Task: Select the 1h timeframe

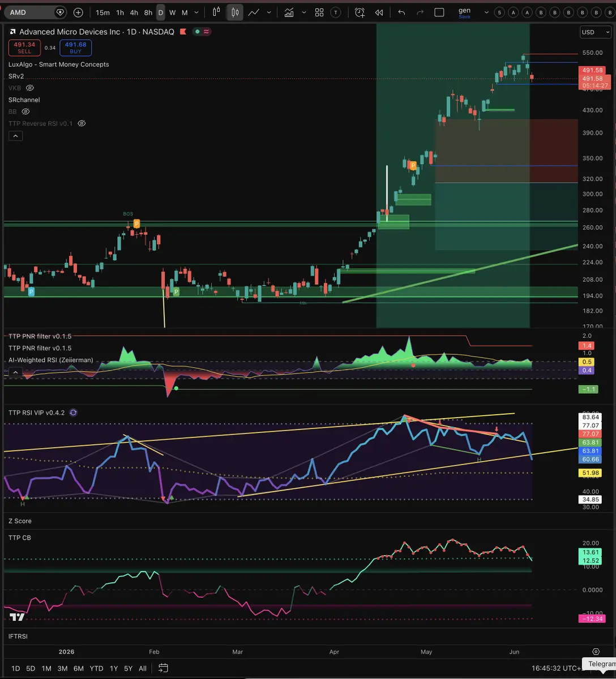Action: [120, 12]
